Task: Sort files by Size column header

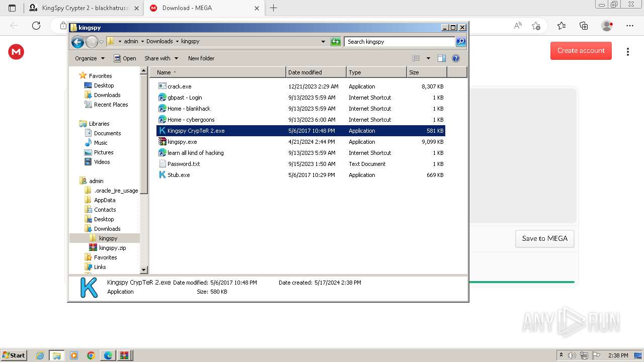Action: [427, 72]
